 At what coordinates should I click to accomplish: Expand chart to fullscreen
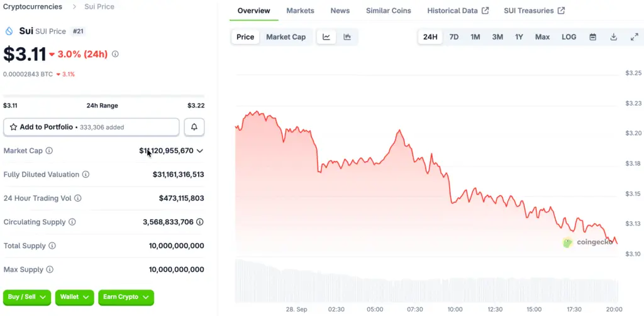(634, 37)
